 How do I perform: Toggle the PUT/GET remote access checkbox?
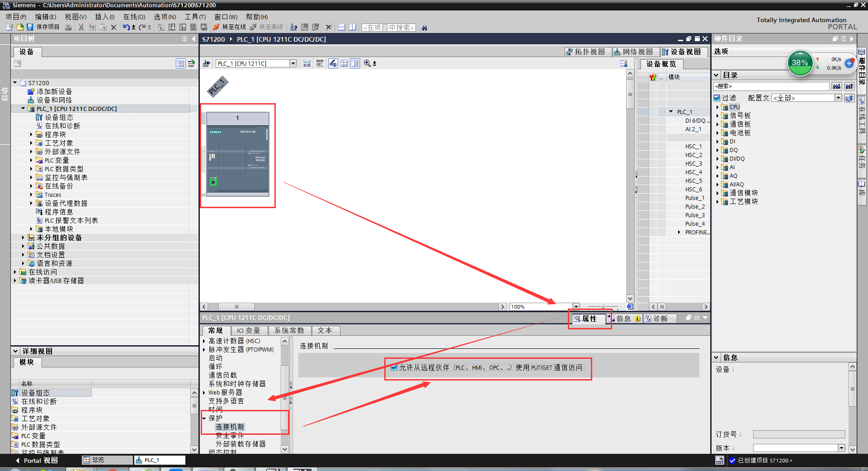pos(394,367)
